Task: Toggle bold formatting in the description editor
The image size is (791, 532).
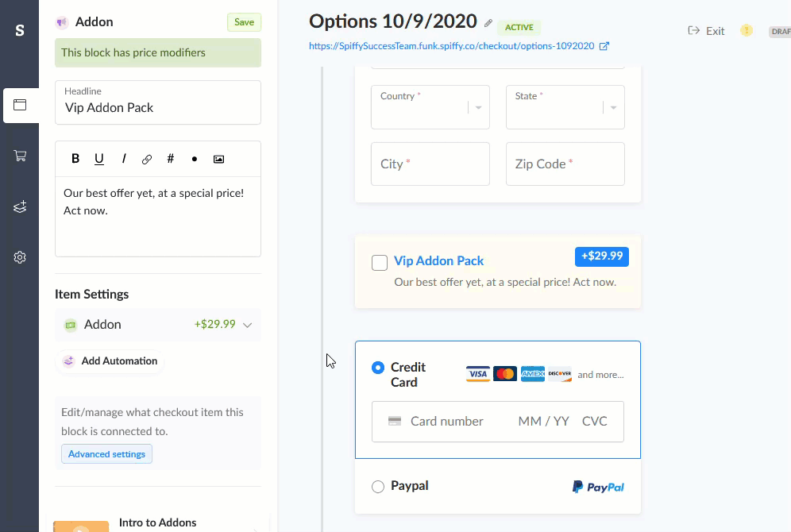Action: 75,159
